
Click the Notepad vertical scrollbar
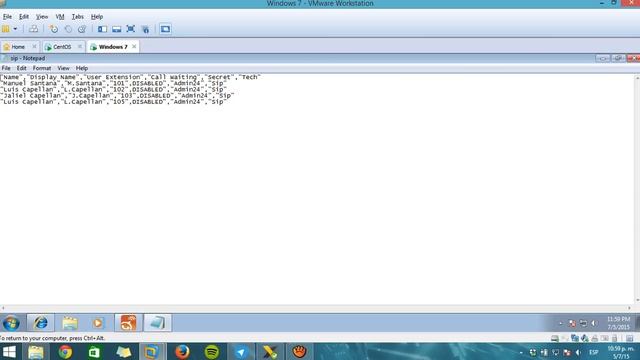[637, 189]
